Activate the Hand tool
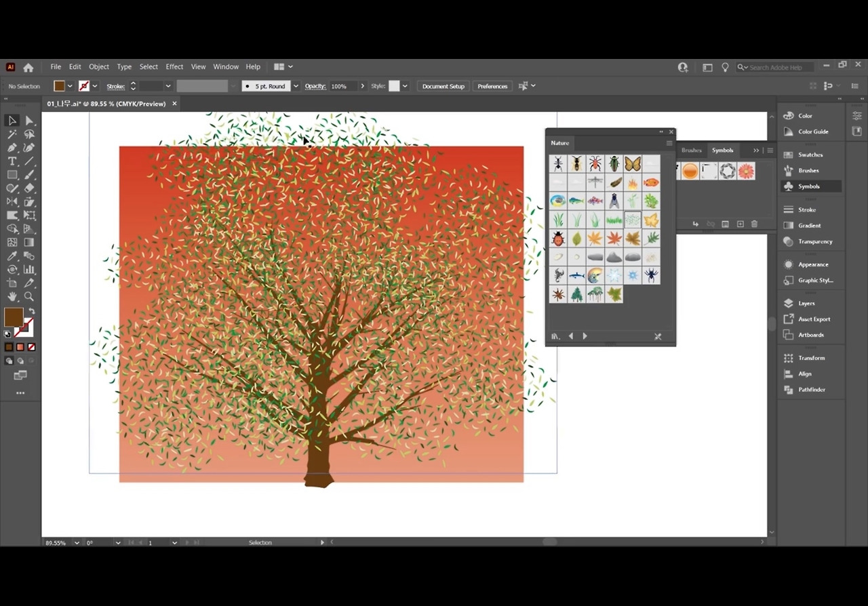 [x=12, y=296]
